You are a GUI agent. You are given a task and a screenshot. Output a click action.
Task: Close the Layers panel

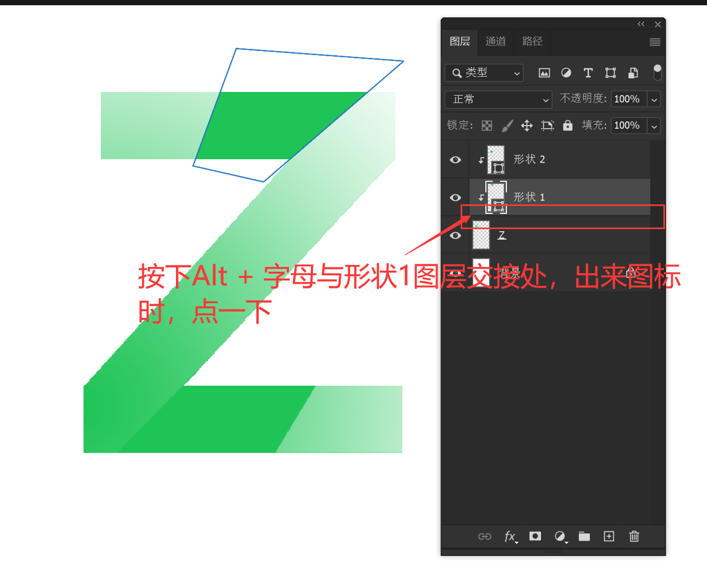[x=658, y=24]
